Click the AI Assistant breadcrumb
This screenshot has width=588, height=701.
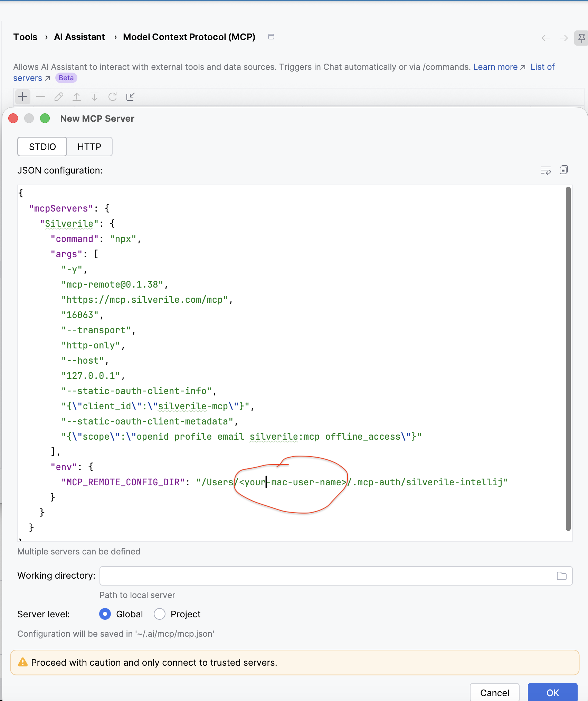pos(79,37)
